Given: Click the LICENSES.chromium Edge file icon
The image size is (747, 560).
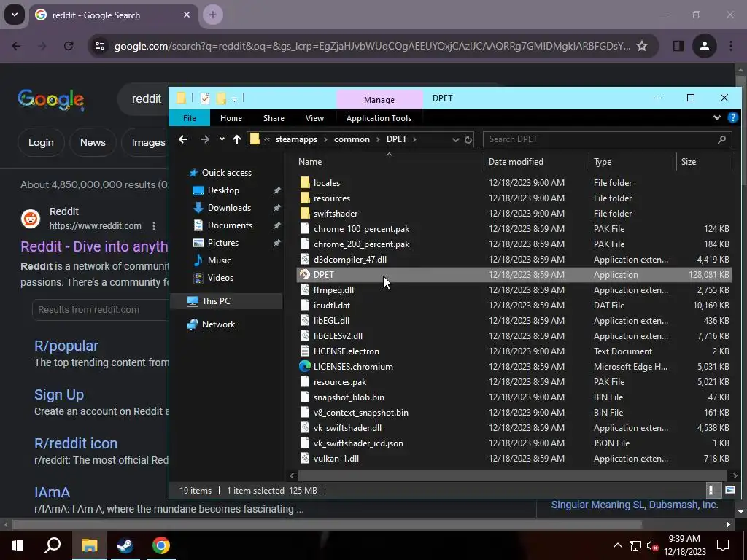Looking at the screenshot, I should [304, 367].
